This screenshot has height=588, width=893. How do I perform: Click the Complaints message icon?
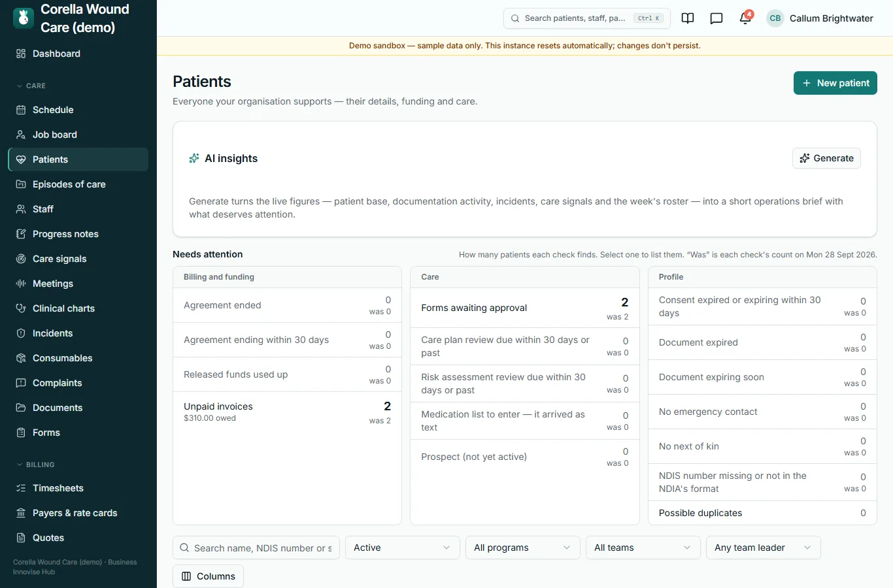point(21,383)
